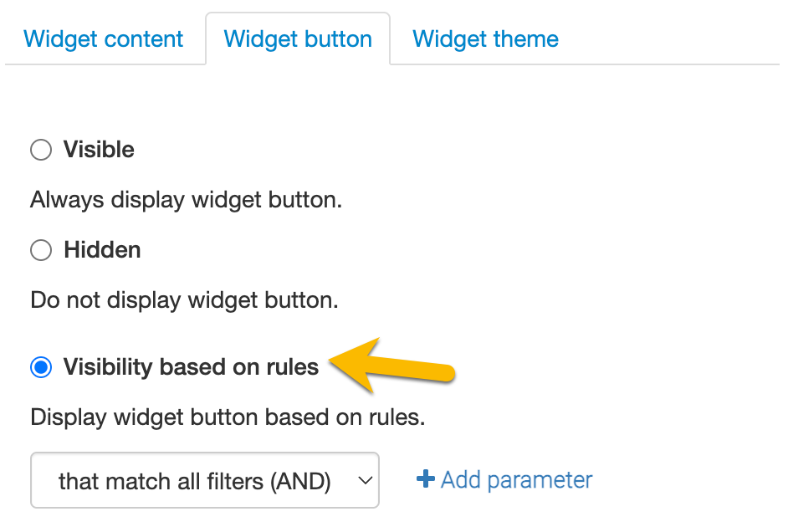Click the 'Visibility based on rules' label text

[191, 367]
